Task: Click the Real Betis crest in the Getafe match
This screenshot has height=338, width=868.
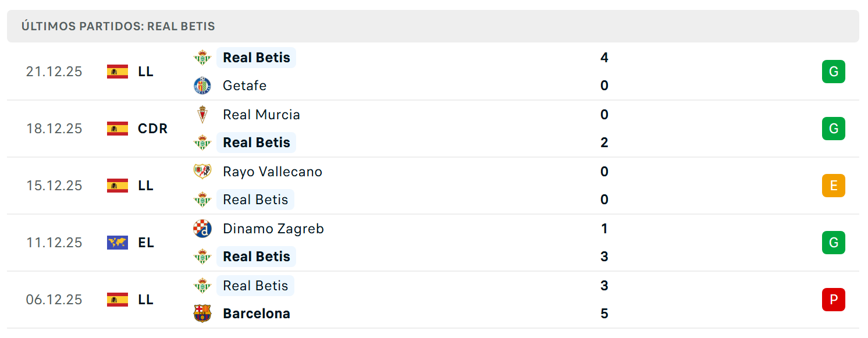Action: 202,58
